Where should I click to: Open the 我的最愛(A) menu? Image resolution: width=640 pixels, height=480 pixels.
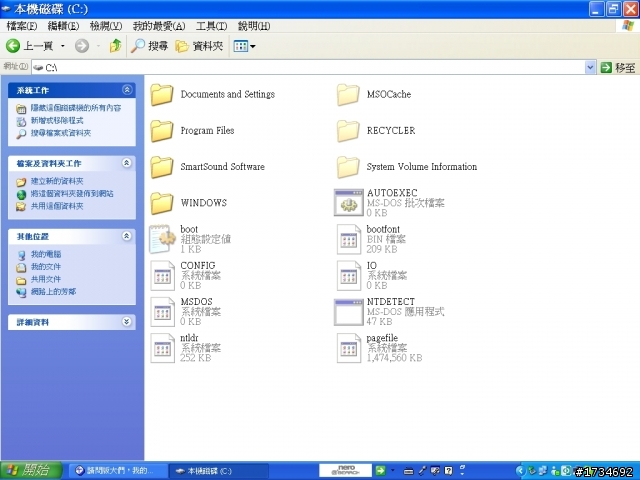click(x=159, y=26)
